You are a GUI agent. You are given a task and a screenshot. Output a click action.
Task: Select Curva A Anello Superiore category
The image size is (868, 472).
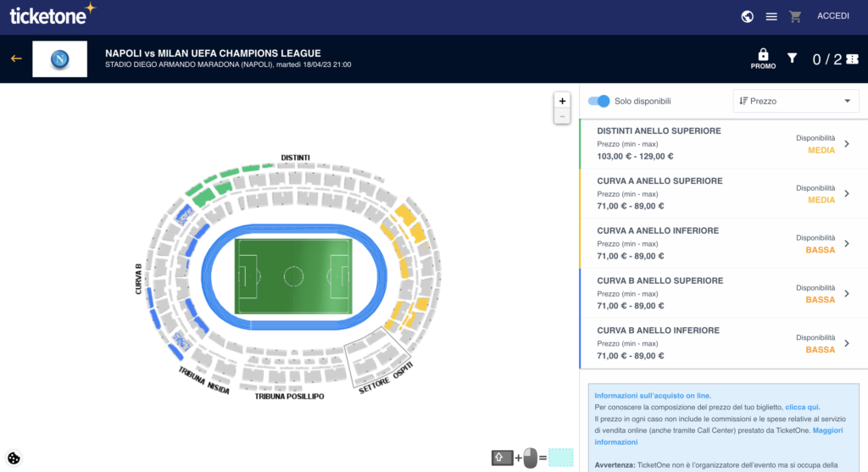click(x=724, y=194)
